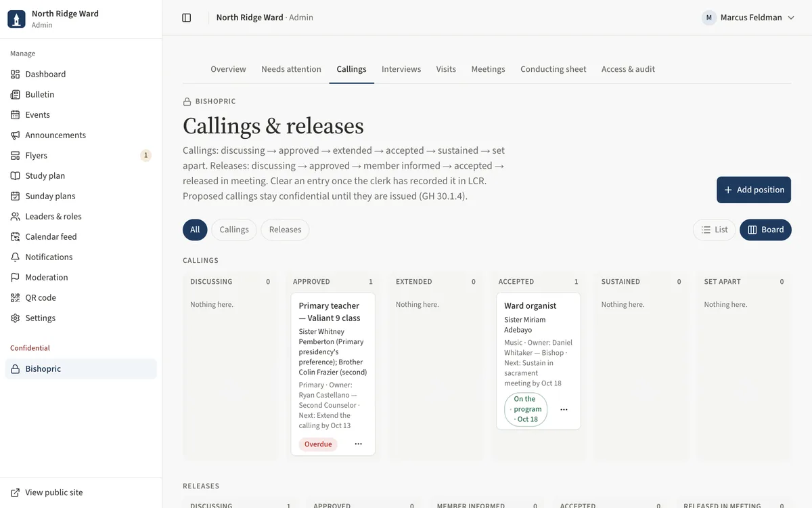Open the Sunday plans sidebar link
Image resolution: width=812 pixels, height=508 pixels.
pos(81,196)
